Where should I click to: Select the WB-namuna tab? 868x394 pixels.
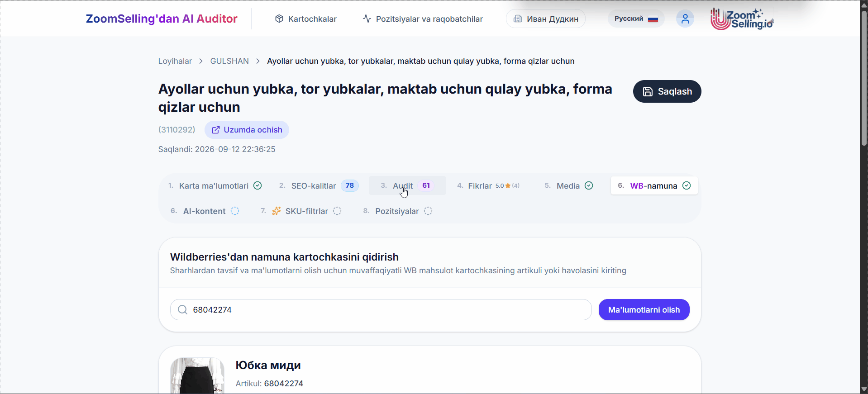[654, 185]
